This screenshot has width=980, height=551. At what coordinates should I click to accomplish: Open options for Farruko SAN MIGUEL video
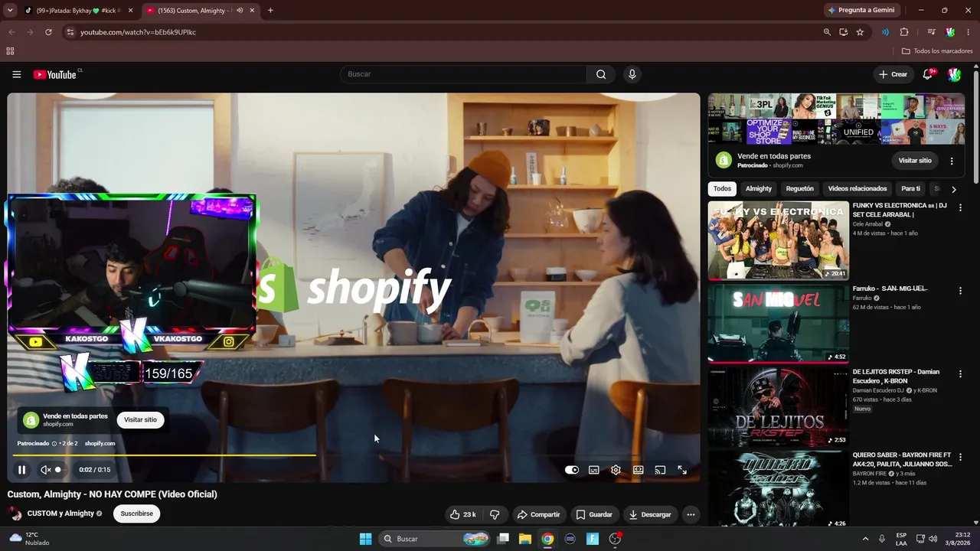point(960,291)
